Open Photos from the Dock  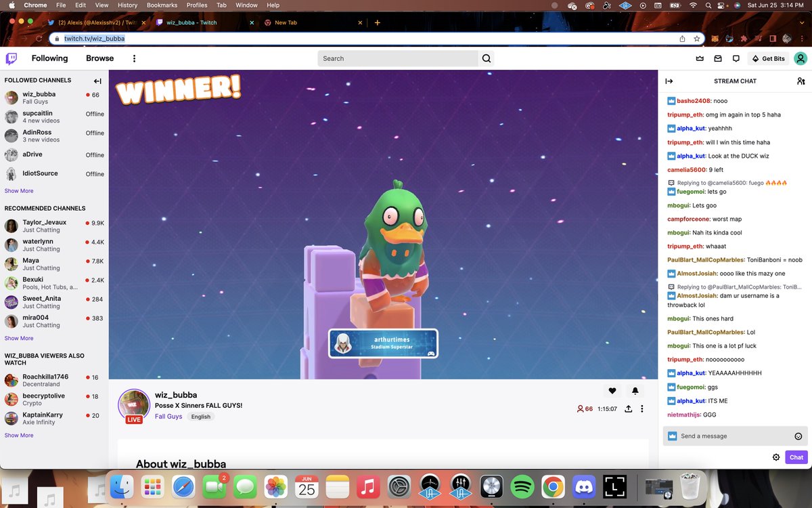[275, 486]
